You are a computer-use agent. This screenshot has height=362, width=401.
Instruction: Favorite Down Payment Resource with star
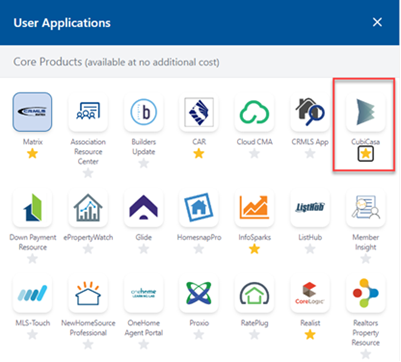32,259
